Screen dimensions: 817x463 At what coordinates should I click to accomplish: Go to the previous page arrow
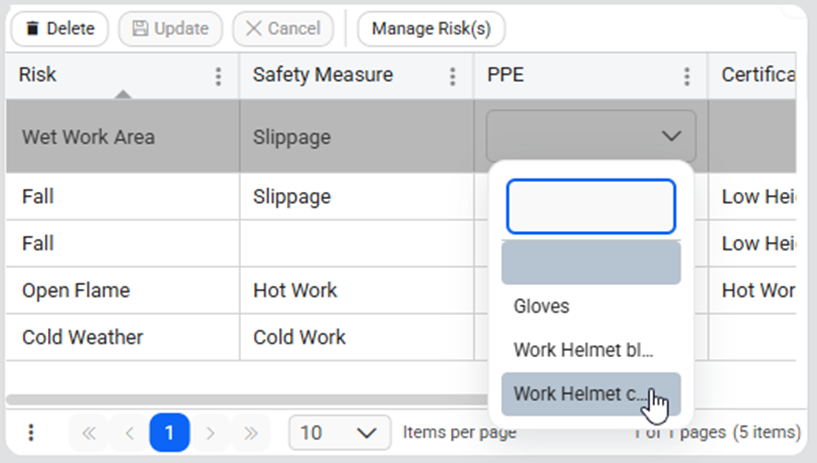coord(129,433)
